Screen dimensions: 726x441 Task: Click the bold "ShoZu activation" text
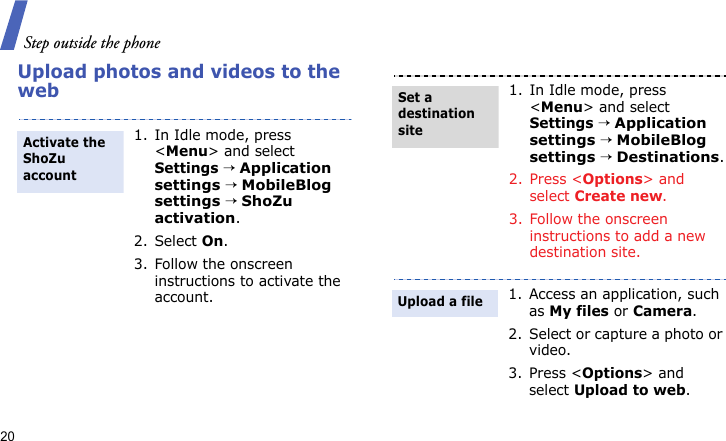224,209
